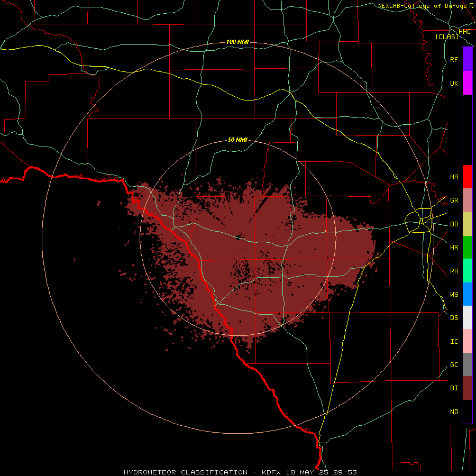
Task: Select the 'GR' legend label
Action: tap(454, 200)
